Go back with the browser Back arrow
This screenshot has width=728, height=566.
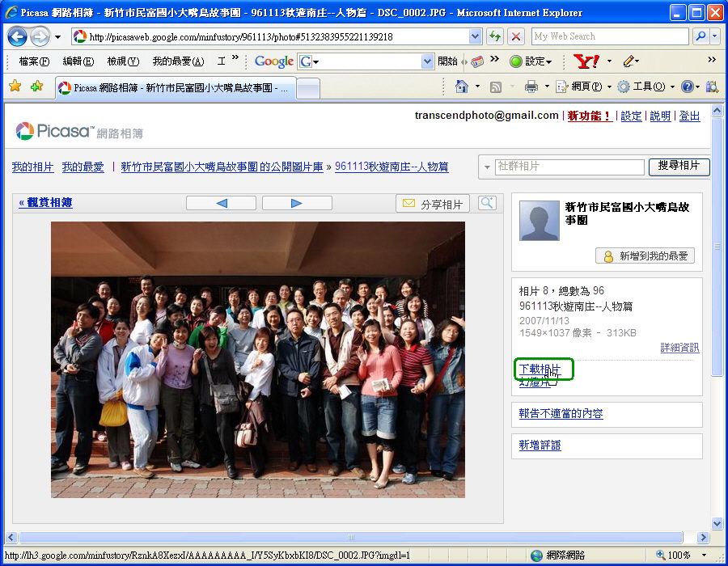pos(17,36)
